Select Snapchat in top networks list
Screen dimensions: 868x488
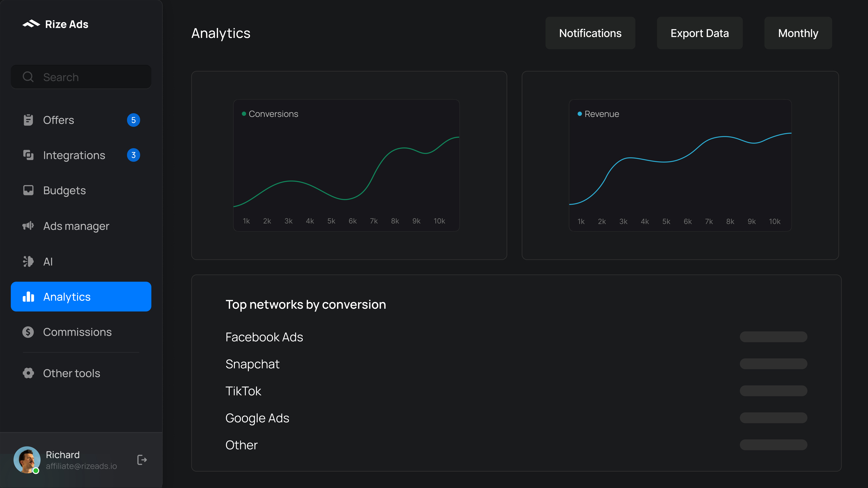pyautogui.click(x=252, y=364)
